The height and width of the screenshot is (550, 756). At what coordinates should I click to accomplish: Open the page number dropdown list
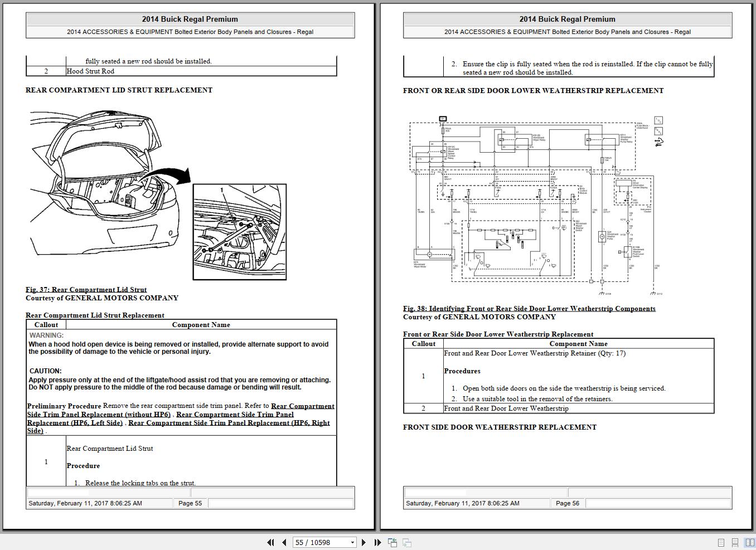tap(352, 542)
